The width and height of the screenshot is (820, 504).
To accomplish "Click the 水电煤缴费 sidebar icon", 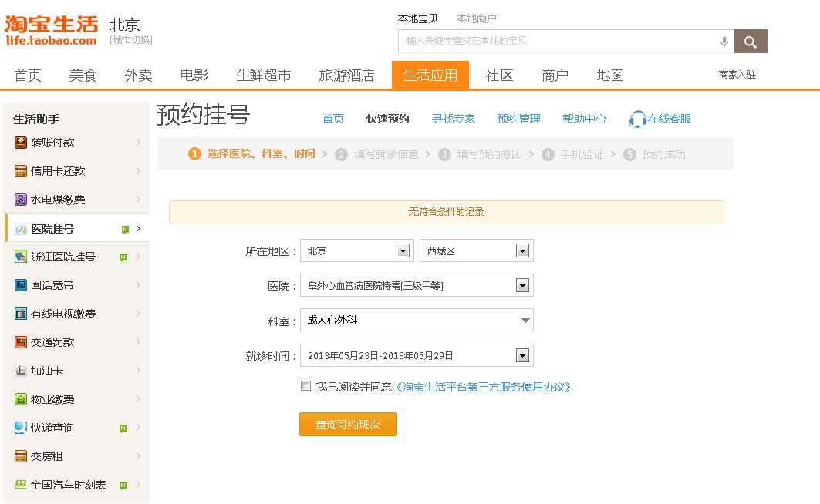I will coord(21,200).
